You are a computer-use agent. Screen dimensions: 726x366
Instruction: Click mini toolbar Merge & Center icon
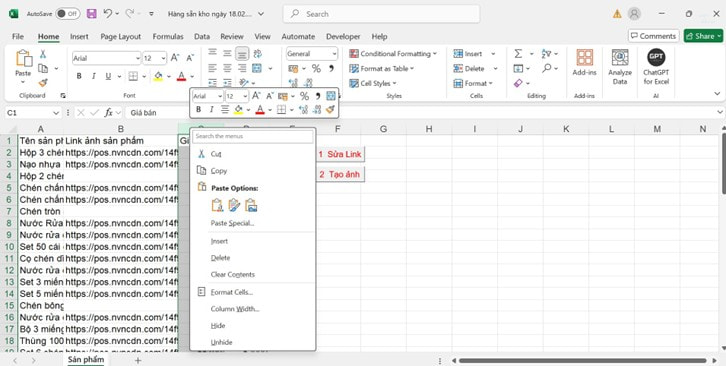coord(331,96)
